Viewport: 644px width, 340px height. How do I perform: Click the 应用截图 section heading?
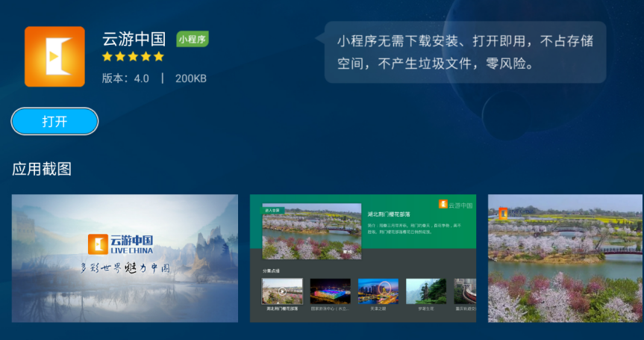click(42, 169)
